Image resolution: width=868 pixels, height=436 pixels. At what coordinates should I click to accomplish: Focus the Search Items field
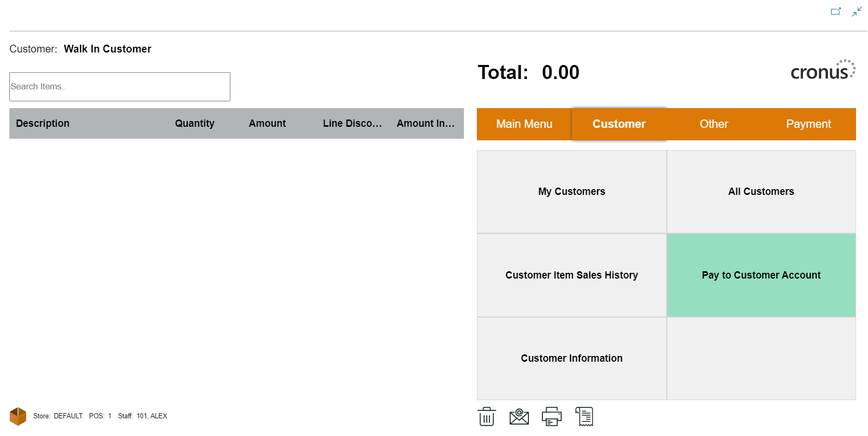click(x=120, y=87)
